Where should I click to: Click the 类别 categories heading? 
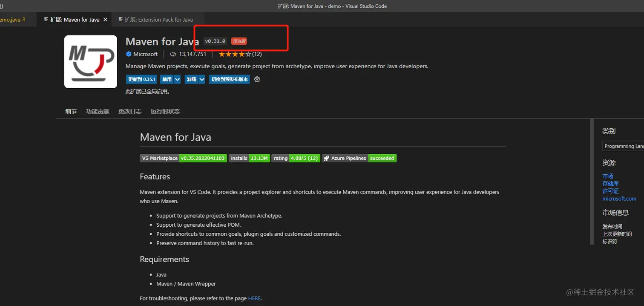pyautogui.click(x=609, y=131)
